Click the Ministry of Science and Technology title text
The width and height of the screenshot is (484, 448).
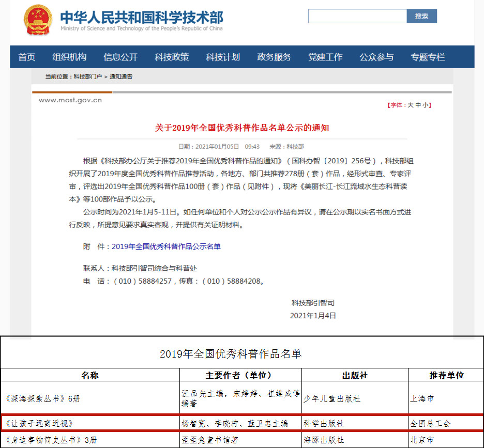click(x=142, y=18)
